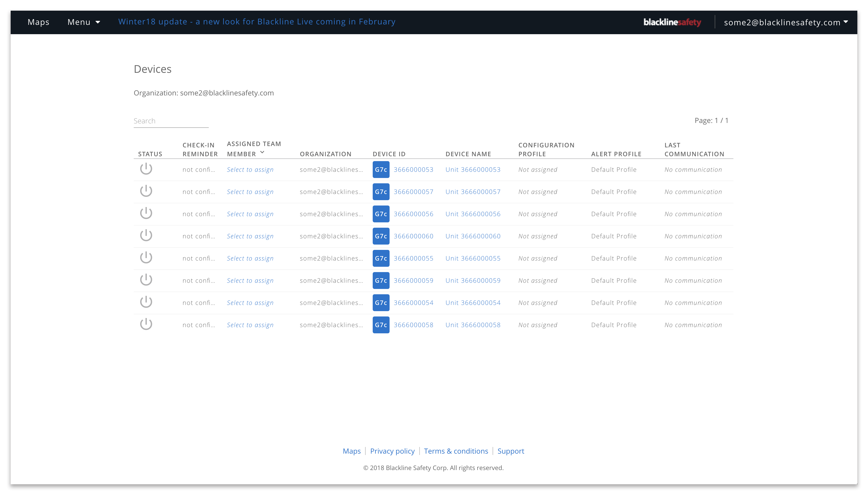This screenshot has height=494, width=868.
Task: Click G7c badge for device 3666000060
Action: tap(381, 236)
